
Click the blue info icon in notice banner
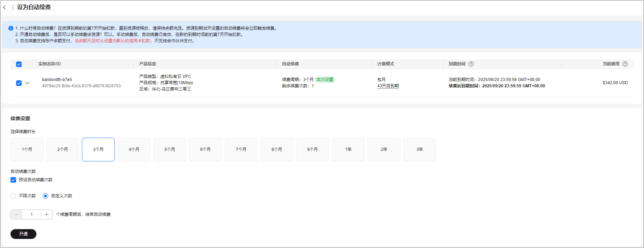click(11, 28)
